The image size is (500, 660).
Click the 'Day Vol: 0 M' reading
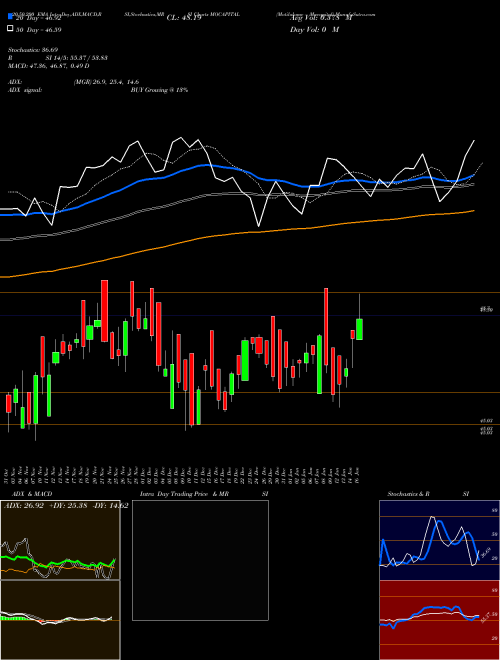(x=314, y=29)
